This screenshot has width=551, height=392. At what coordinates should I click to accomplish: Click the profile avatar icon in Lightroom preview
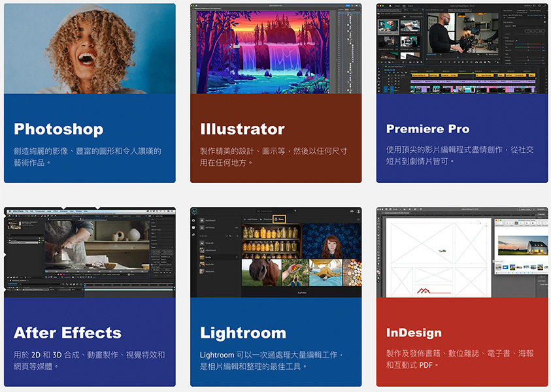point(359,211)
